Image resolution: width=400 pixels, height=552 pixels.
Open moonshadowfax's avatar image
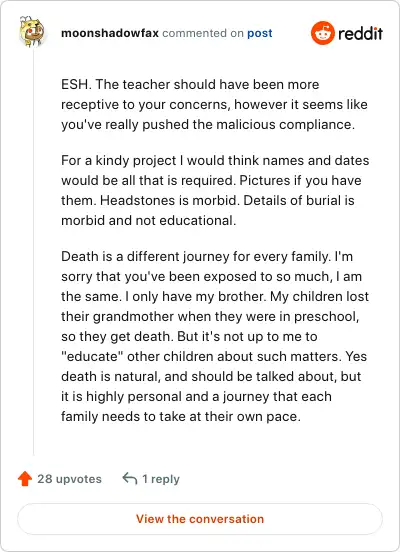click(x=32, y=31)
